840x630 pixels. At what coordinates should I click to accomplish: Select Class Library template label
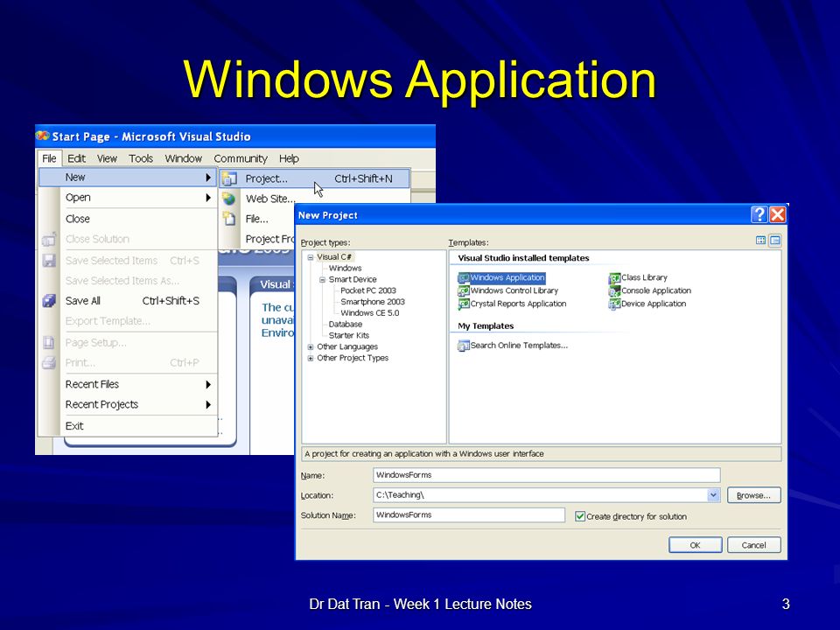click(x=645, y=278)
